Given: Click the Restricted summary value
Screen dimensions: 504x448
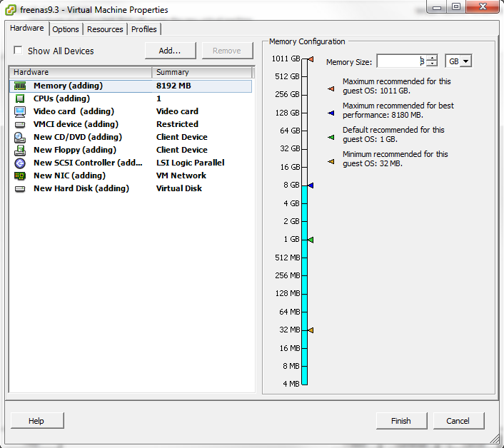Looking at the screenshot, I should [177, 124].
